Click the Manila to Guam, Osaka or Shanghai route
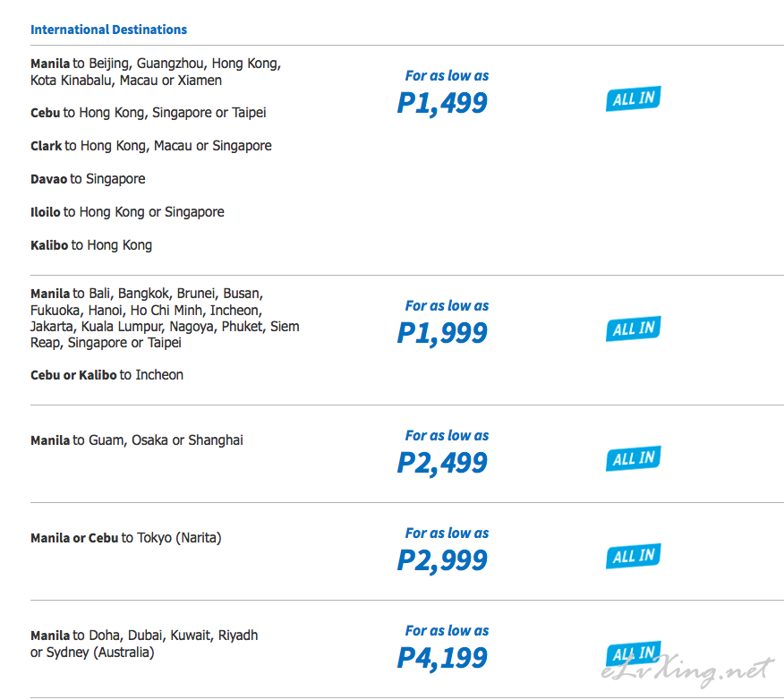 (x=137, y=440)
